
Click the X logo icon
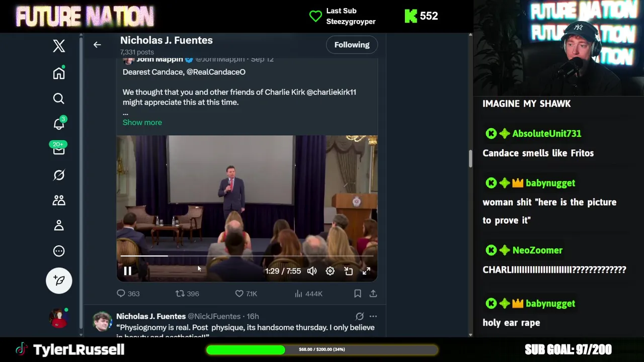pos(59,46)
